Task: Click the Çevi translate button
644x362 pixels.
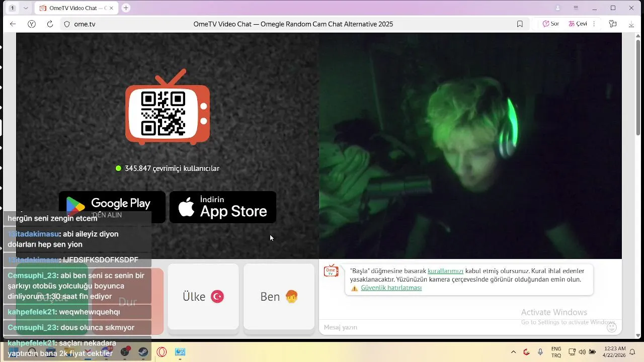Action: pos(578,24)
